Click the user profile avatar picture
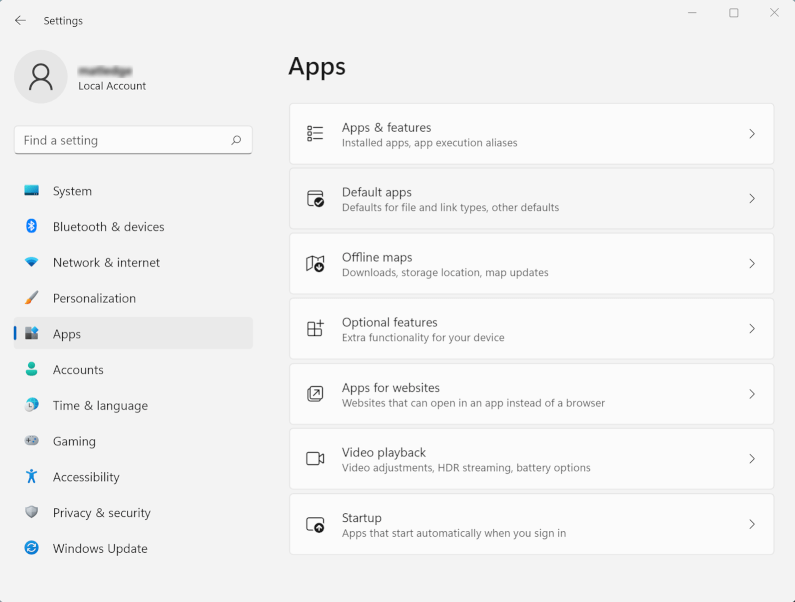 click(x=41, y=77)
